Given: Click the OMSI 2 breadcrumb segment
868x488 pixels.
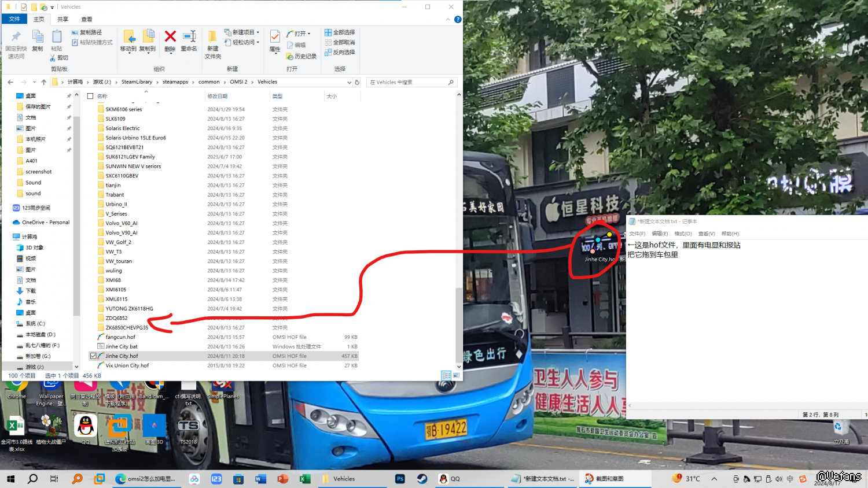Looking at the screenshot, I should [x=238, y=82].
